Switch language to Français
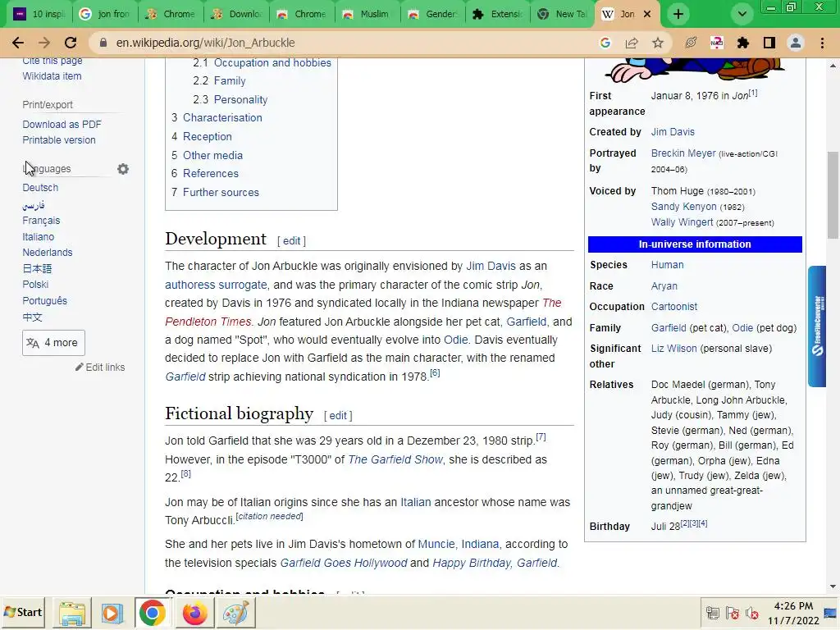Viewport: 840px width, 630px height. pos(41,221)
